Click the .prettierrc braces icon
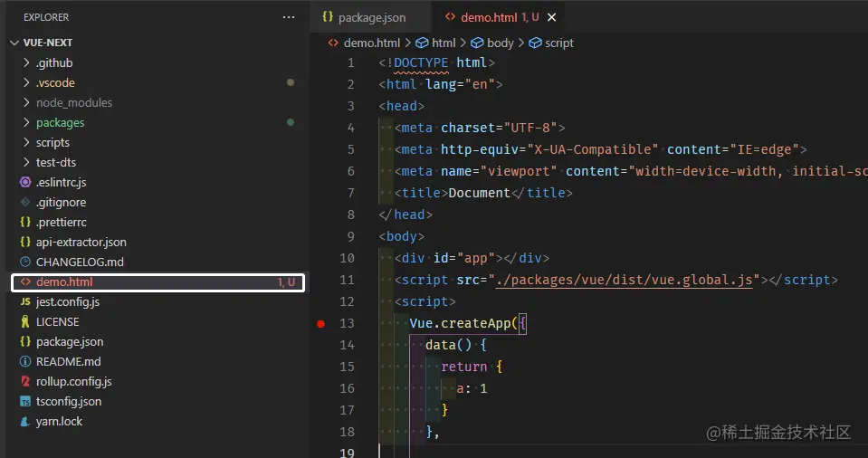Image resolution: width=868 pixels, height=458 pixels. tap(25, 222)
